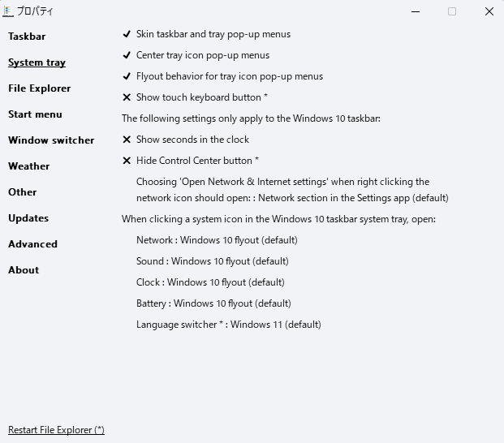Toggle the checkmark for Skin taskbar and tray pop-up menus
The image size is (504, 443).
(x=206, y=34)
